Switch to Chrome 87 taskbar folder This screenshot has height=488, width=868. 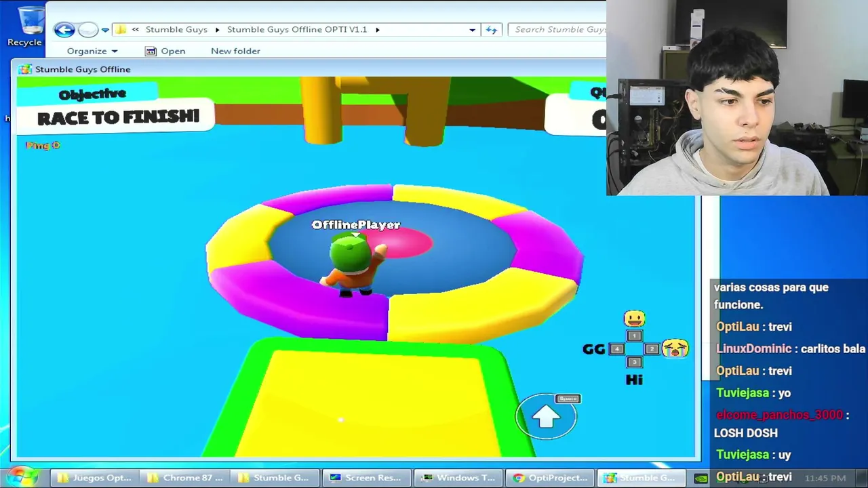[x=185, y=478]
